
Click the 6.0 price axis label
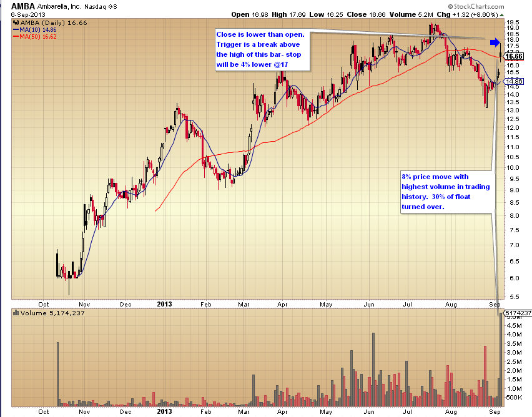click(515, 278)
